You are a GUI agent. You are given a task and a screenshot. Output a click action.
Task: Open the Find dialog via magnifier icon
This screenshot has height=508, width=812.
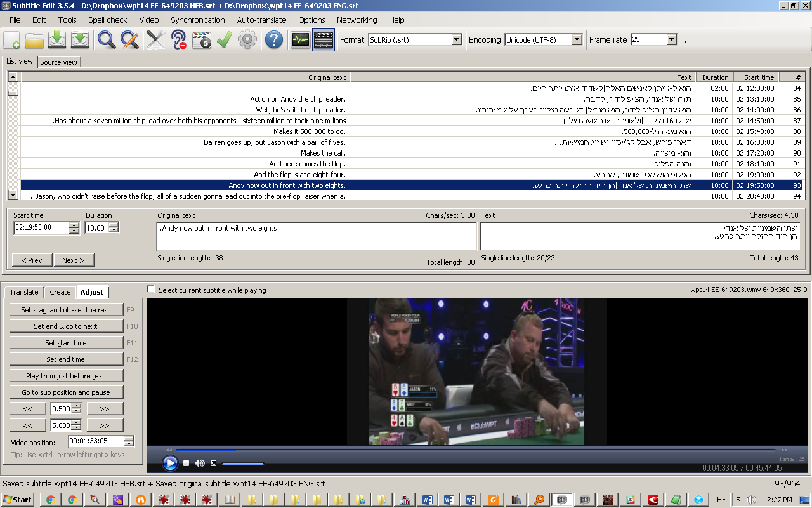pos(106,39)
